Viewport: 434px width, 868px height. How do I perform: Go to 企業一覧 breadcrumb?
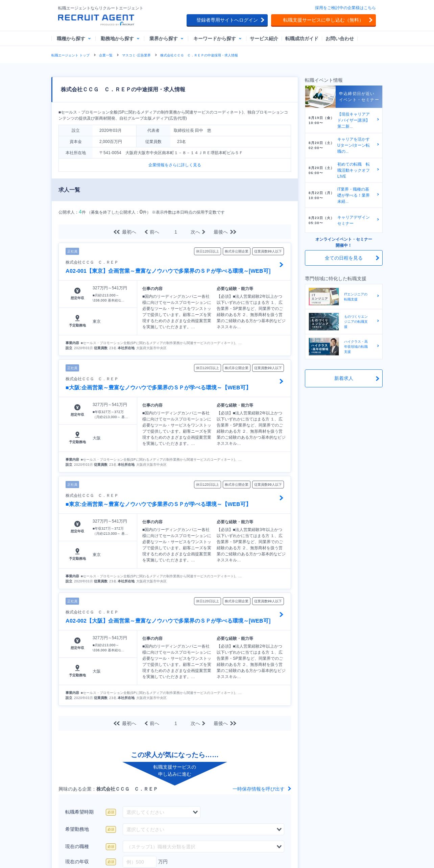click(105, 55)
